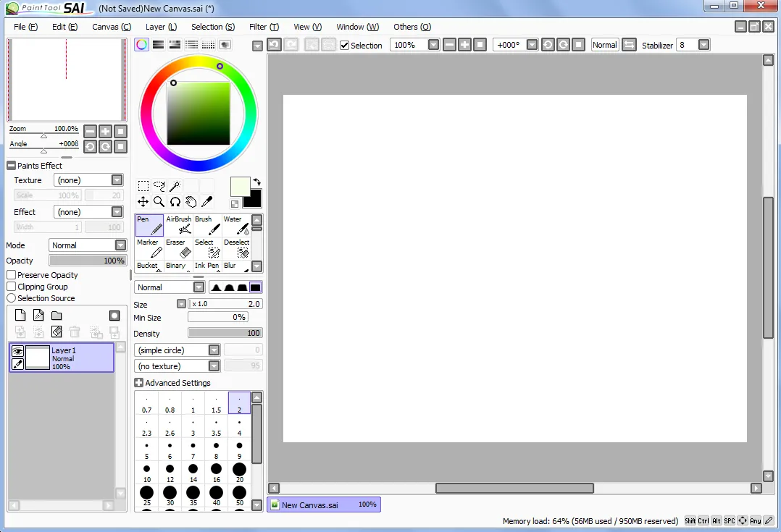Hide Layer1 with the eye icon

pyautogui.click(x=18, y=351)
